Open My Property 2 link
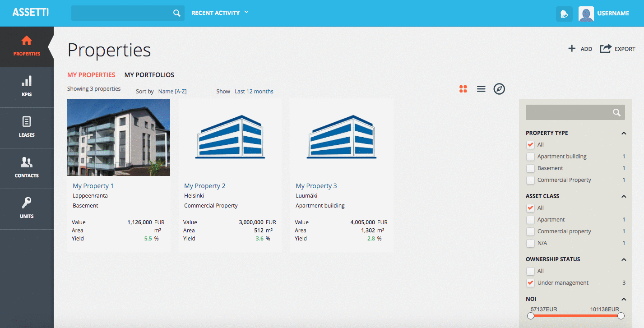Screen dimensions: 644x328 (204, 186)
